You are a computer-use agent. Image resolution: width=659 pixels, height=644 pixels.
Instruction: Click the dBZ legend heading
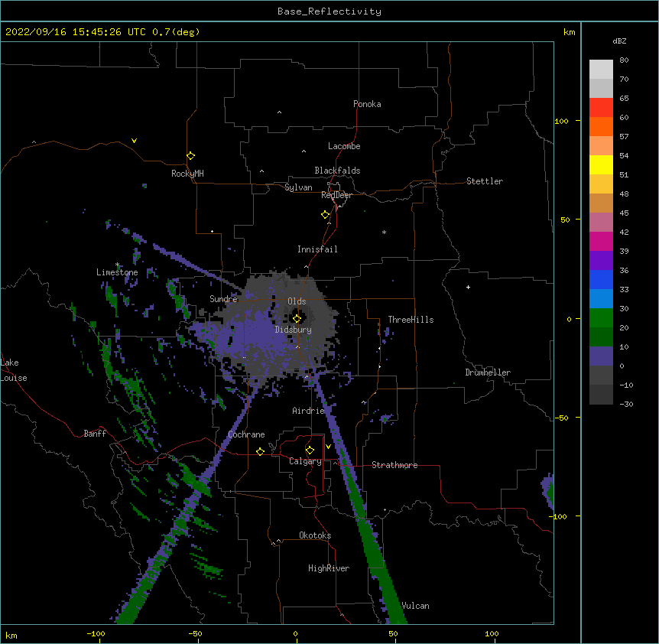click(619, 41)
